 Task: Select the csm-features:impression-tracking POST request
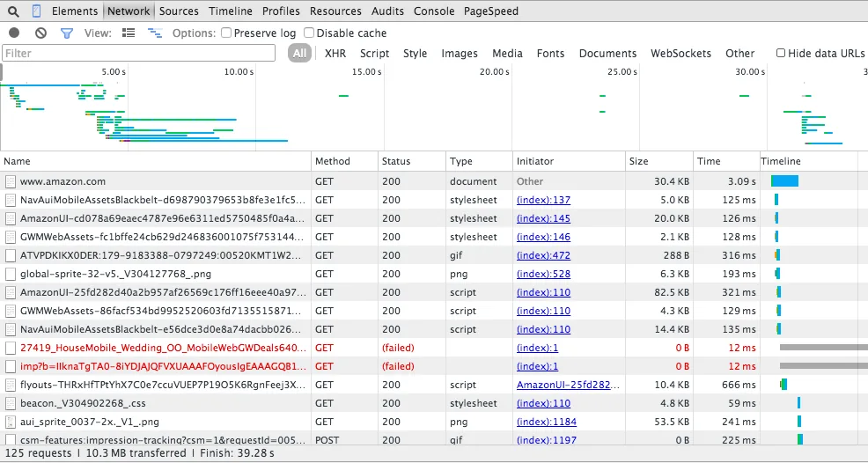[434, 440]
